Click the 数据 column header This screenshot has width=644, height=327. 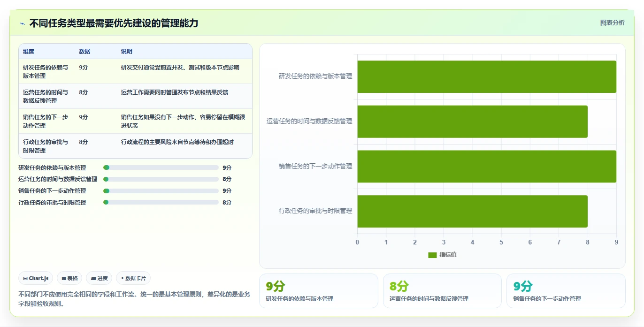[x=84, y=52]
